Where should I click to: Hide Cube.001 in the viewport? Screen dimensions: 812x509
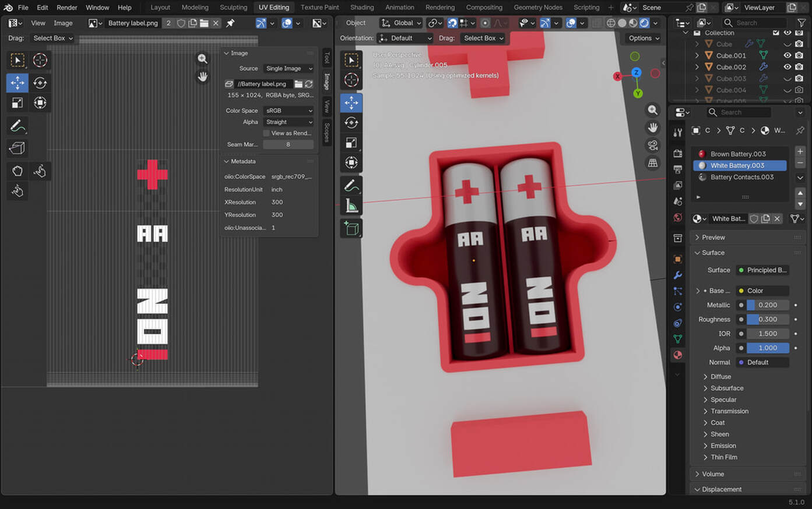(787, 55)
